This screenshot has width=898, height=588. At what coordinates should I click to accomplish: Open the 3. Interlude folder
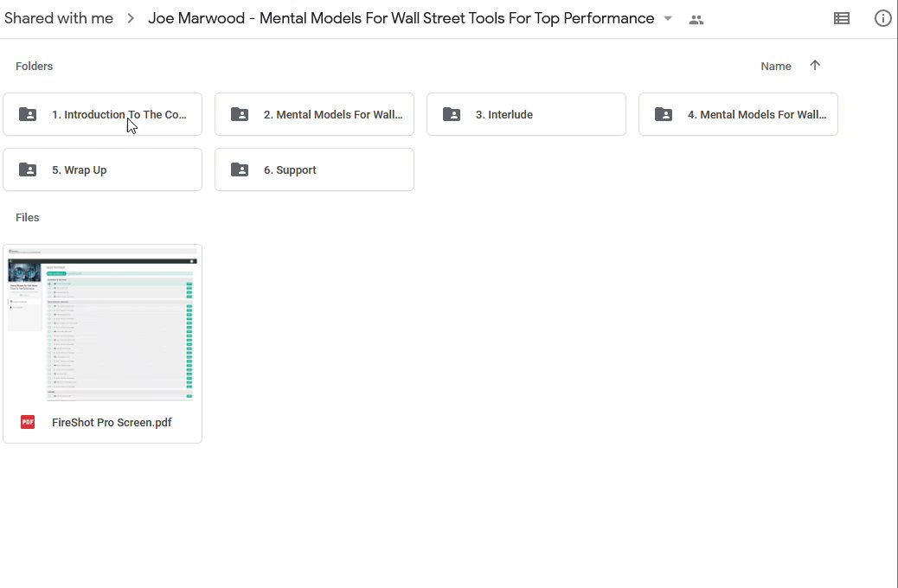coord(526,114)
